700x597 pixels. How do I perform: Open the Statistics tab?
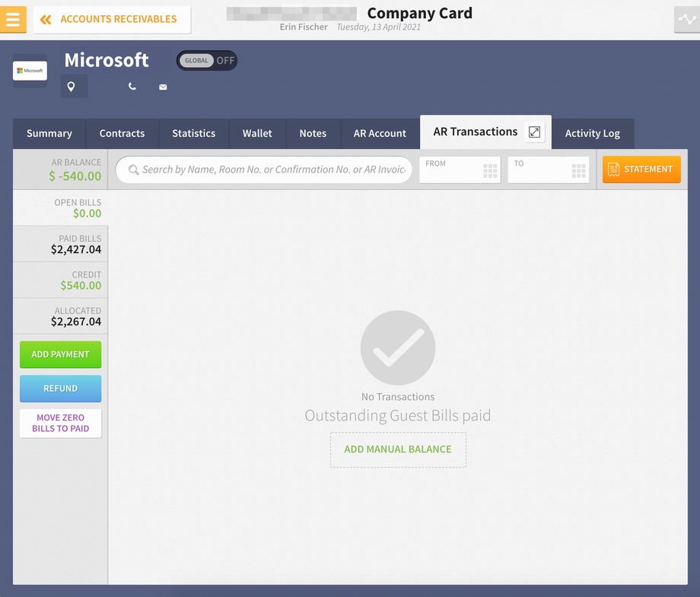point(194,133)
